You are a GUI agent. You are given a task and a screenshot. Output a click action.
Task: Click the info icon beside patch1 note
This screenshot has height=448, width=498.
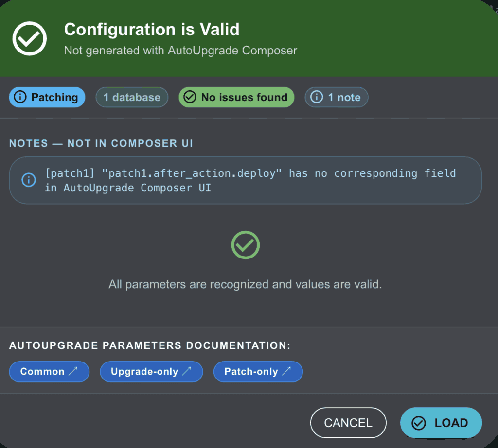(x=28, y=180)
